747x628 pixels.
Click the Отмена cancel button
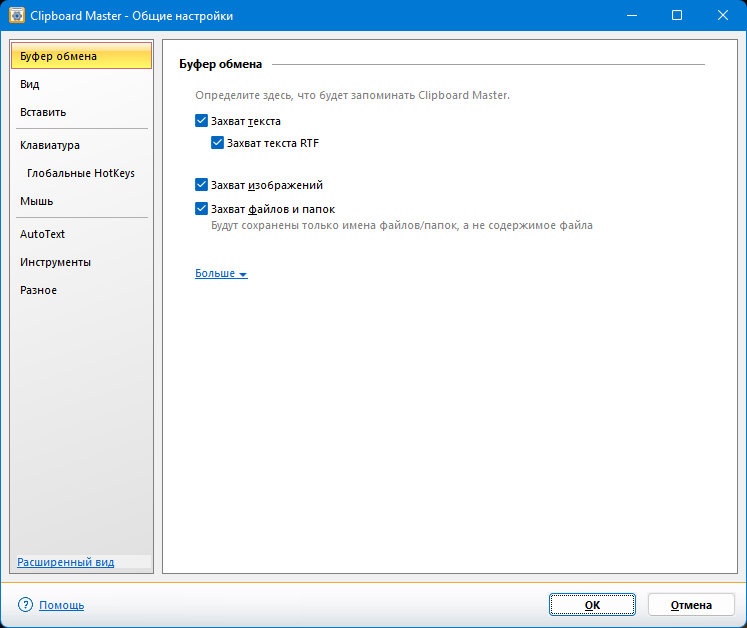click(691, 605)
